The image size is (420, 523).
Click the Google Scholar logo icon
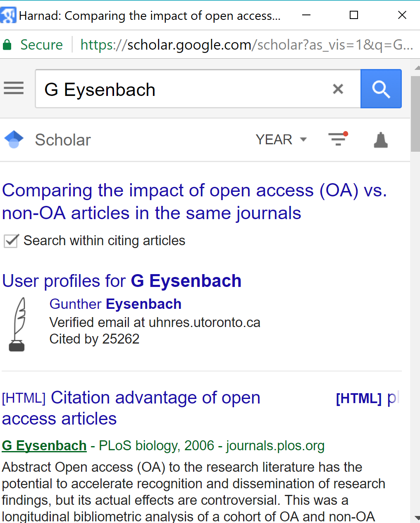pos(14,139)
